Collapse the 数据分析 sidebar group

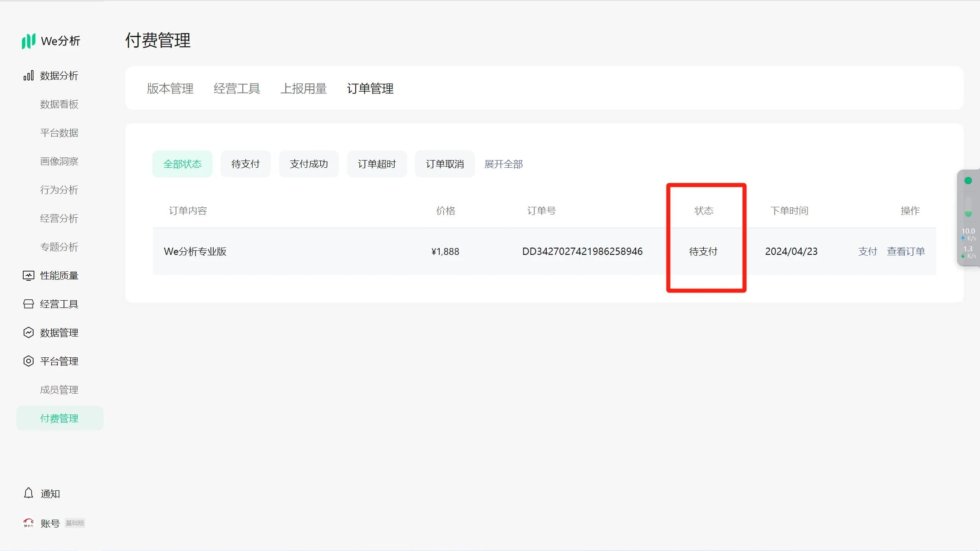[x=59, y=76]
